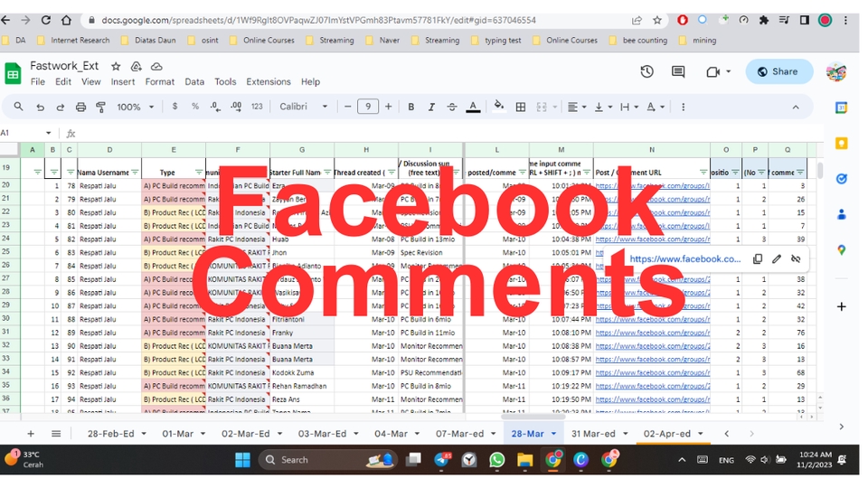
Task: Click the move to Drive folder icon
Action: click(x=137, y=66)
